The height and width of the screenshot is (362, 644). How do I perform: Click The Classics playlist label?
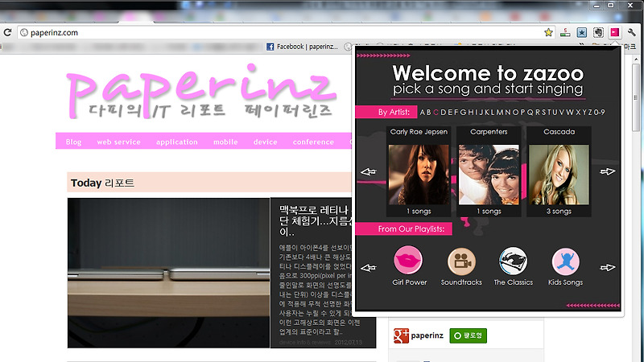(514, 282)
